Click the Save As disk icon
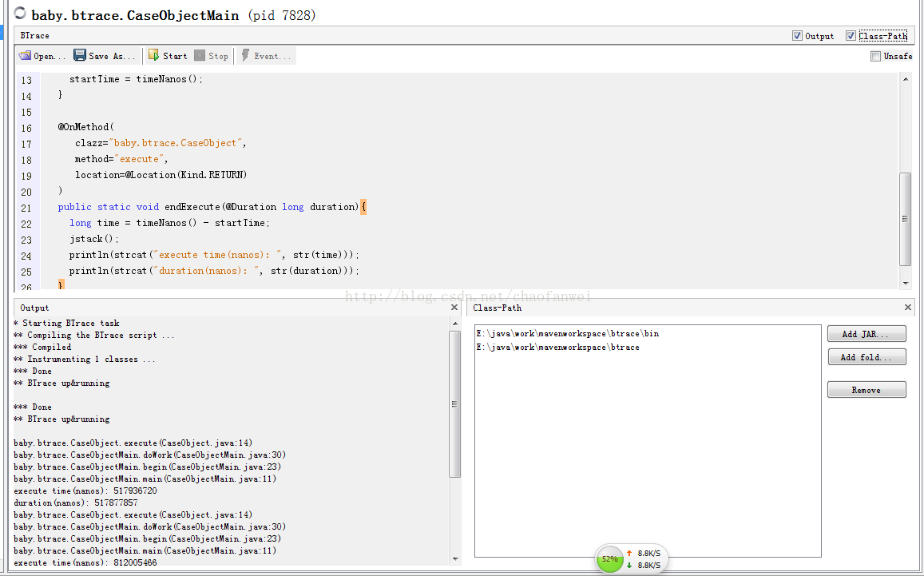 [x=80, y=56]
